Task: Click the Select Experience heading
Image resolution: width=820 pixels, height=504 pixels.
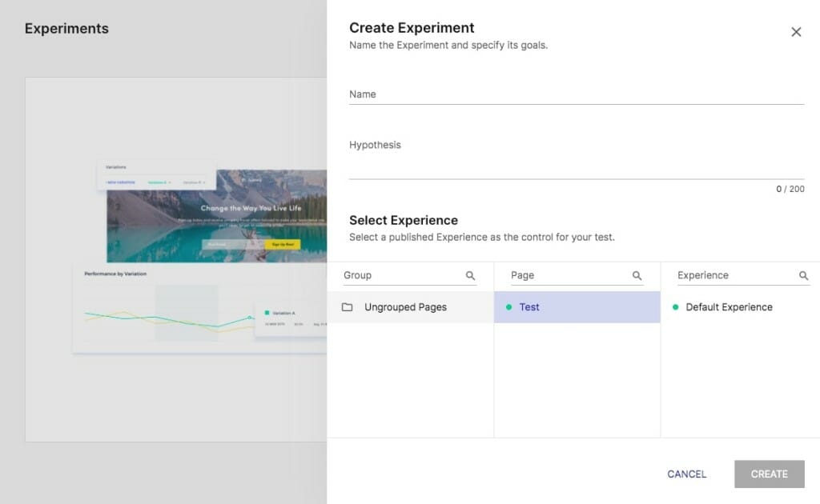Action: click(x=404, y=221)
